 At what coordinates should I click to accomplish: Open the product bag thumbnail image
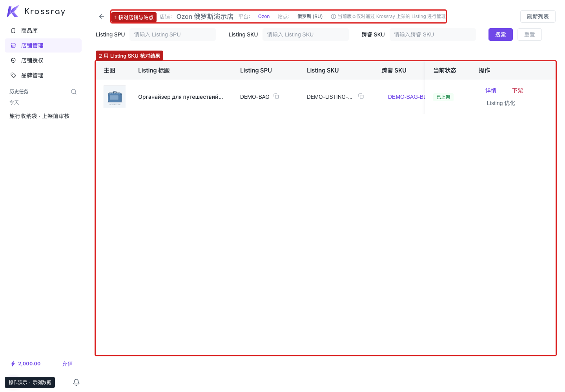coord(115,97)
